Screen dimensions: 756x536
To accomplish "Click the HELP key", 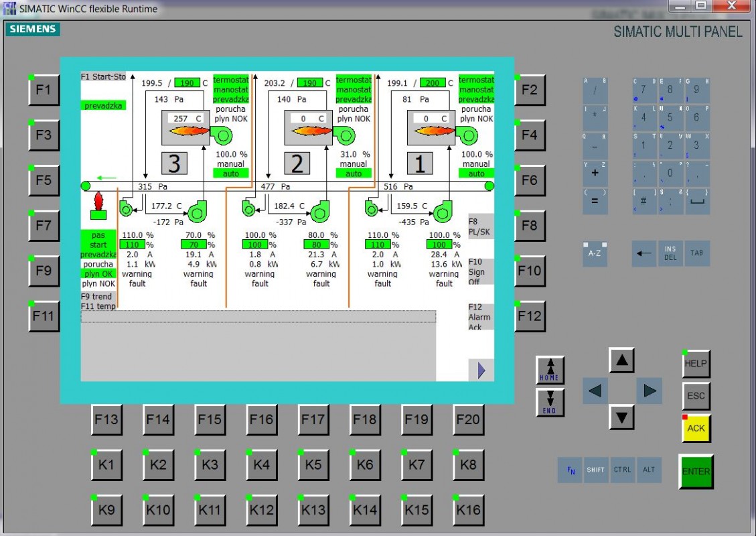I will click(x=696, y=363).
